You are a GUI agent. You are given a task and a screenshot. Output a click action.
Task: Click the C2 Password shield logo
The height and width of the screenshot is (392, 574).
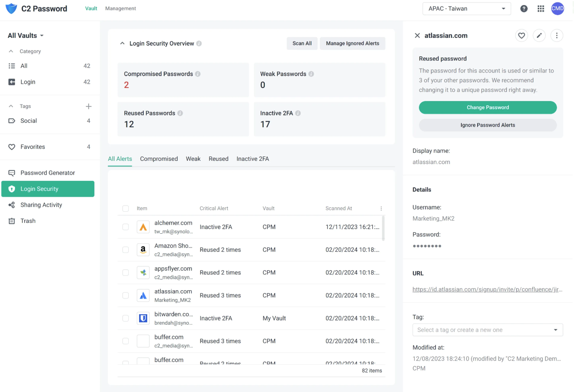(x=11, y=8)
